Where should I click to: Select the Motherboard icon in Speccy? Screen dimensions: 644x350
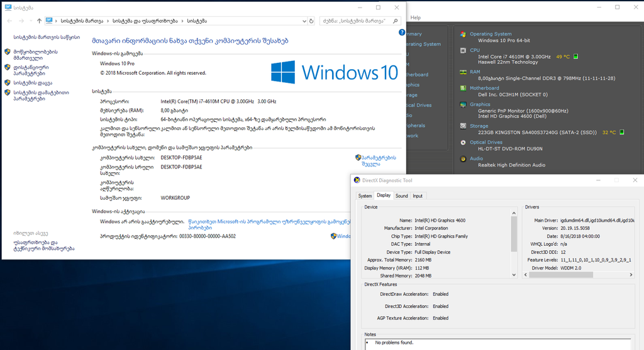point(464,88)
